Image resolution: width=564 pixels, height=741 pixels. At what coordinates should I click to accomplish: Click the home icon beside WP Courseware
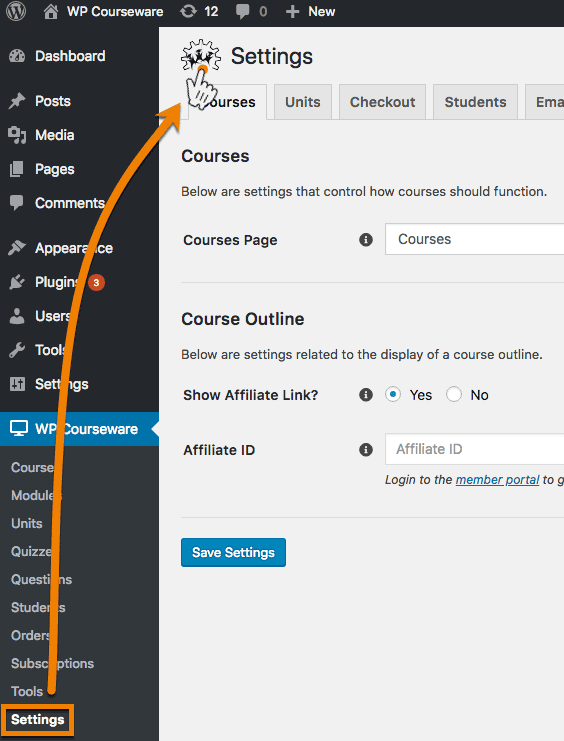pos(51,11)
